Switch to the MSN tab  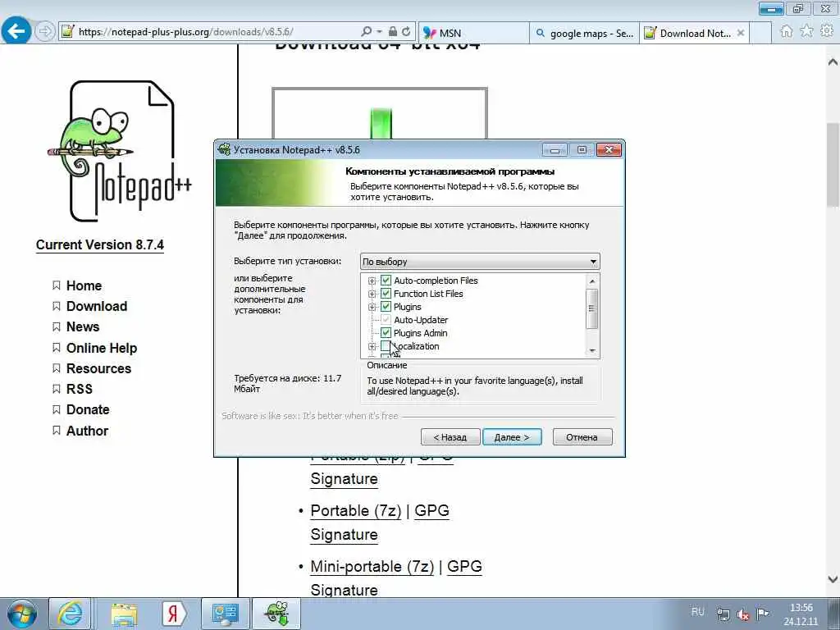pyautogui.click(x=473, y=33)
